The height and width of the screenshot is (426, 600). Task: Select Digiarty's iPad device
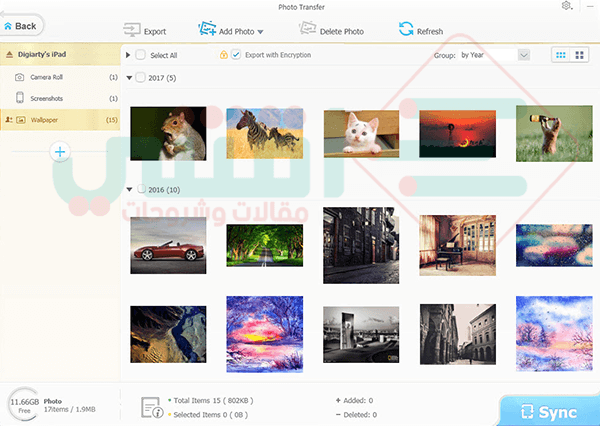click(60, 54)
